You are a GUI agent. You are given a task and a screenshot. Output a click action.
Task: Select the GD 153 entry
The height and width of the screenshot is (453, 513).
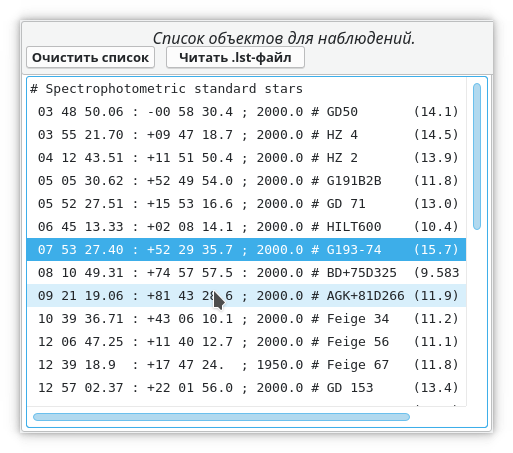coord(246,388)
